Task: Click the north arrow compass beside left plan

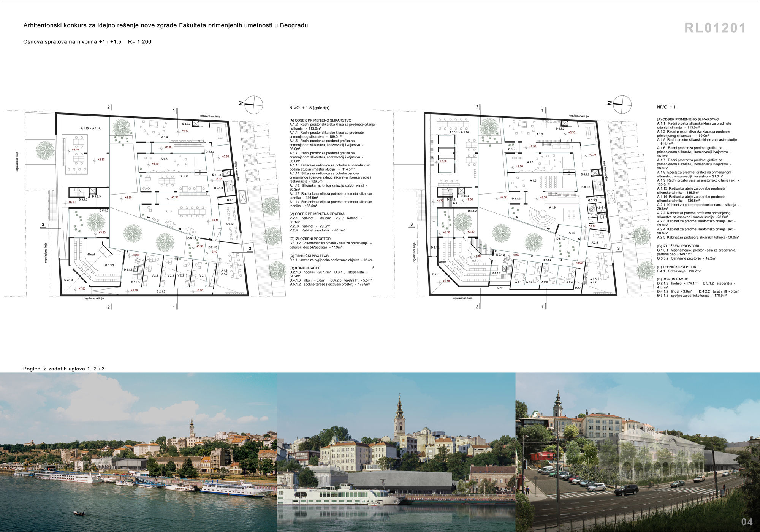Action: tap(253, 104)
